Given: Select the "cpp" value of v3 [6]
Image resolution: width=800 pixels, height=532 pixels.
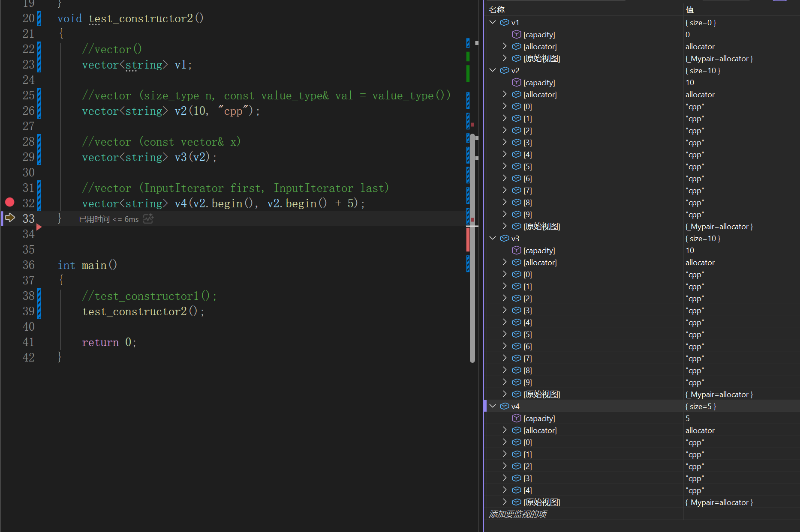Looking at the screenshot, I should click(x=695, y=346).
